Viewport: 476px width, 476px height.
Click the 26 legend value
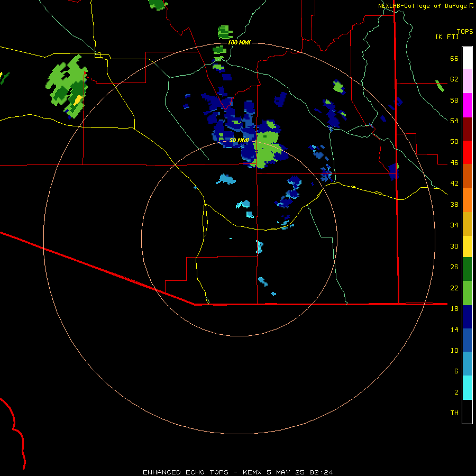454,267
